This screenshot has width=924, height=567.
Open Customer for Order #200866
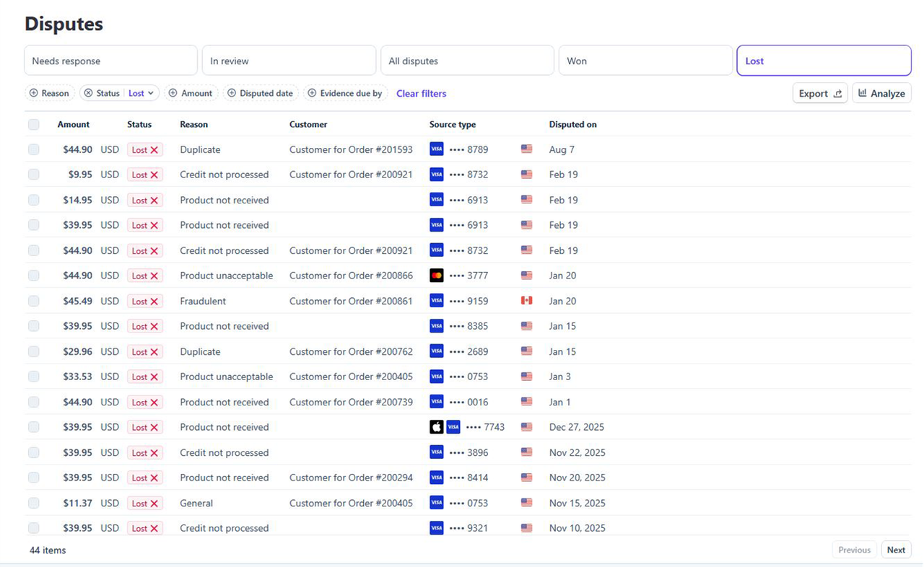[351, 276]
